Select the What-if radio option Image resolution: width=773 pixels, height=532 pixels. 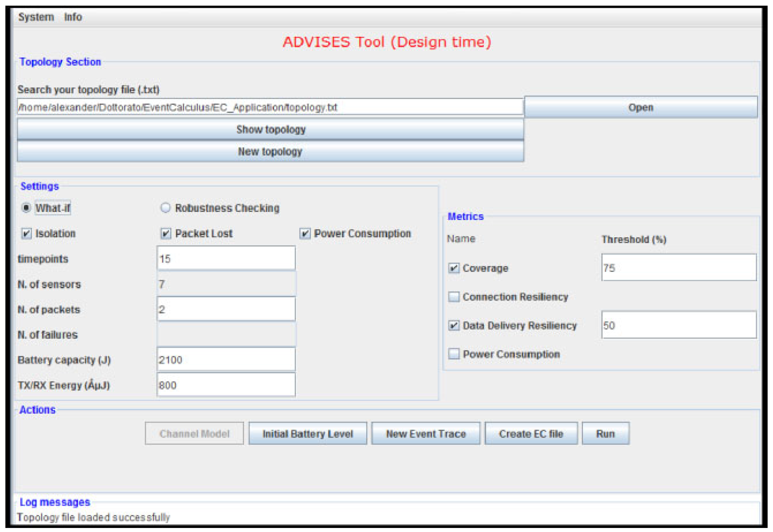(x=26, y=208)
